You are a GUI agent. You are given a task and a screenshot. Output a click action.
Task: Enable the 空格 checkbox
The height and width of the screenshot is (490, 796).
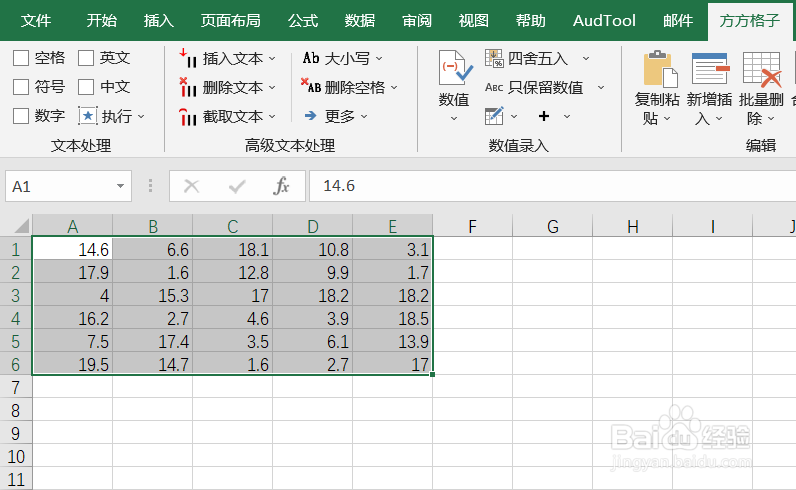pos(21,58)
